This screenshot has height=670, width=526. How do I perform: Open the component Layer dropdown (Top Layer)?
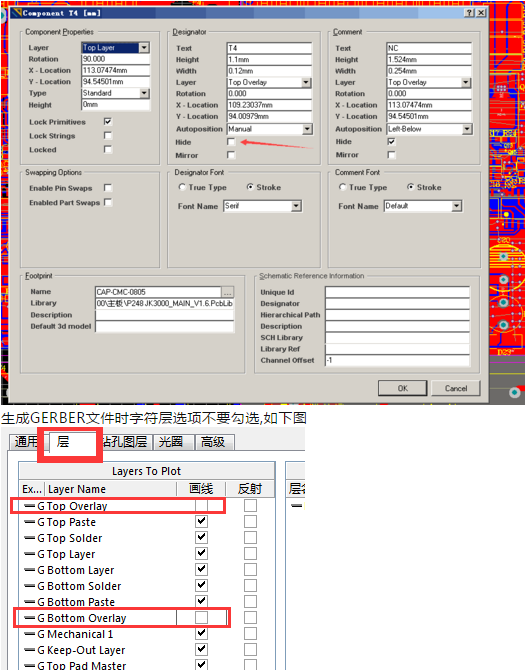[x=144, y=47]
